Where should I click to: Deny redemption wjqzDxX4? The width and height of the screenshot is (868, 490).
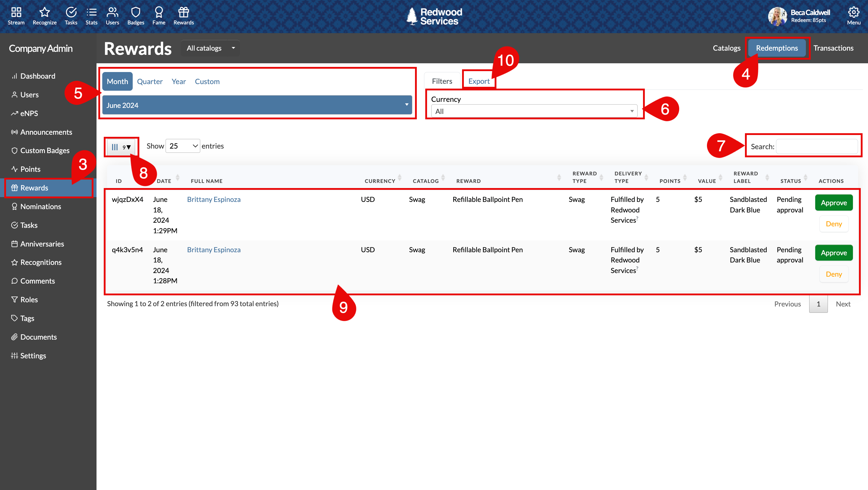pyautogui.click(x=834, y=224)
